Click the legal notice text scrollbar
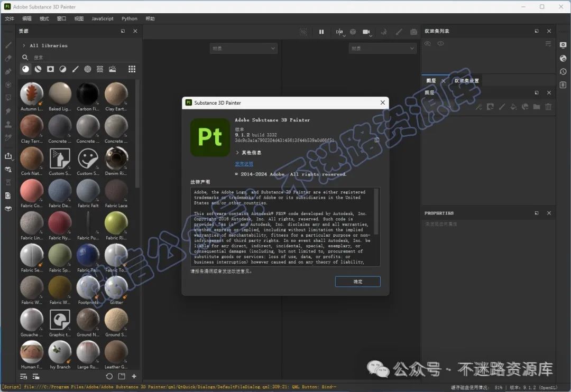 pyautogui.click(x=376, y=211)
